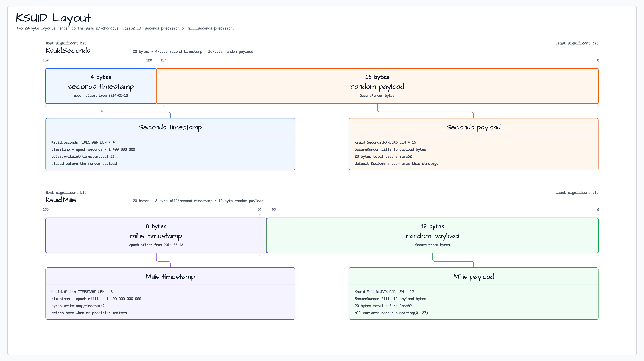Image resolution: width=644 pixels, height=361 pixels.
Task: Select the "Ksuid.Millis.TIMESTAMP_LEN = 8" line
Action: (x=82, y=292)
